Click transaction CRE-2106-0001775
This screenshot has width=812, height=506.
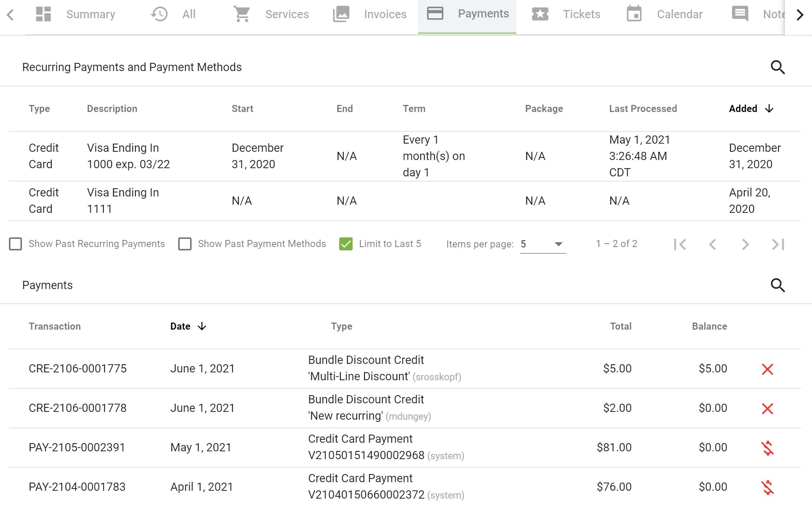point(78,369)
